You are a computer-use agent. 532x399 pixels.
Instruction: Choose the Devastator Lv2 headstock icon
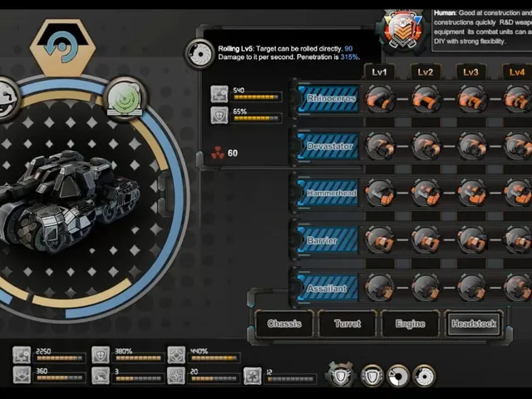[x=426, y=146]
